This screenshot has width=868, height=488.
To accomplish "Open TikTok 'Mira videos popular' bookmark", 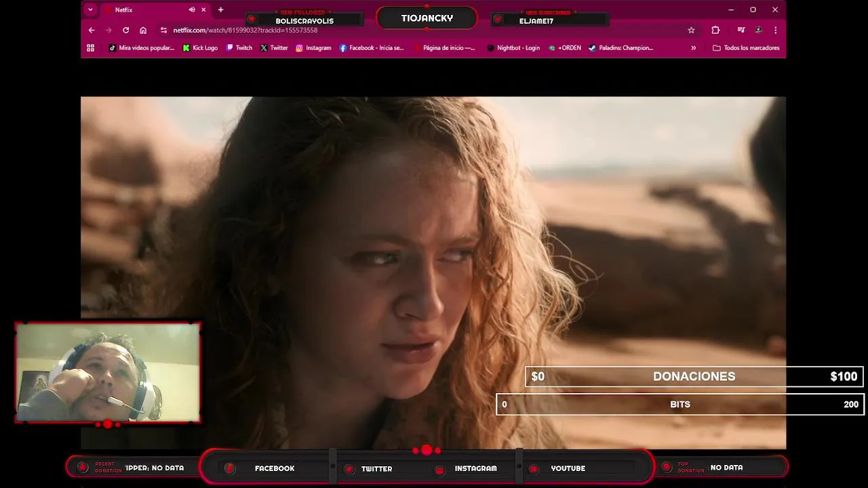I will pyautogui.click(x=141, y=48).
